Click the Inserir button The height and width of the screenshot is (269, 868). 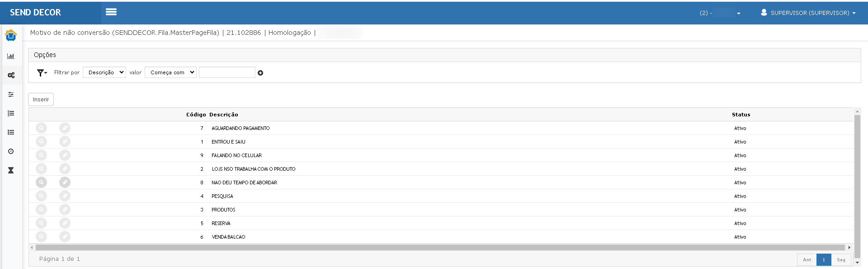tap(41, 100)
